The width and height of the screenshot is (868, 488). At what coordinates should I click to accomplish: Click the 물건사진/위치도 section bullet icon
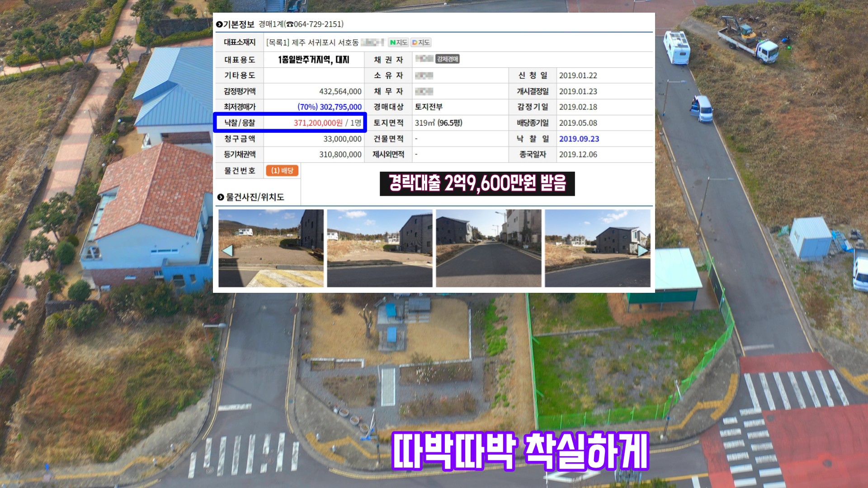point(221,197)
